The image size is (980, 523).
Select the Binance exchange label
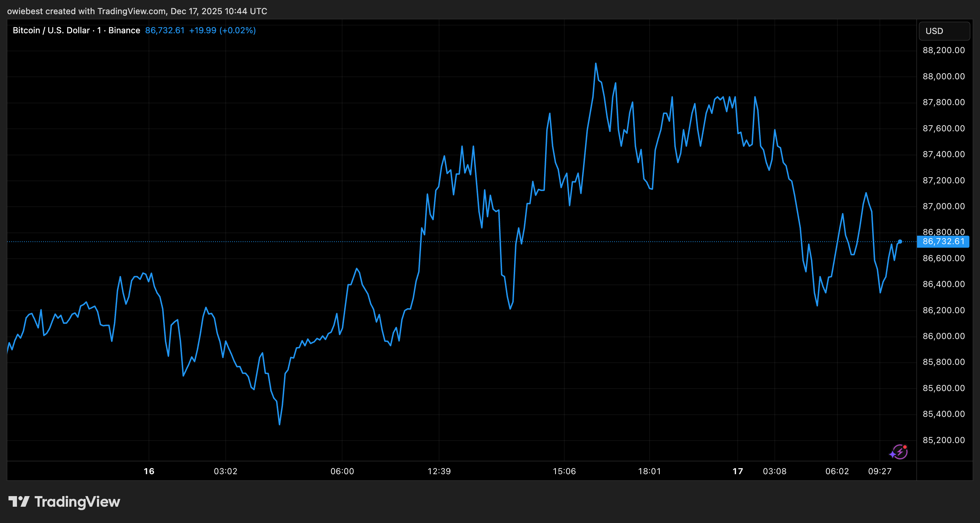pyautogui.click(x=124, y=30)
